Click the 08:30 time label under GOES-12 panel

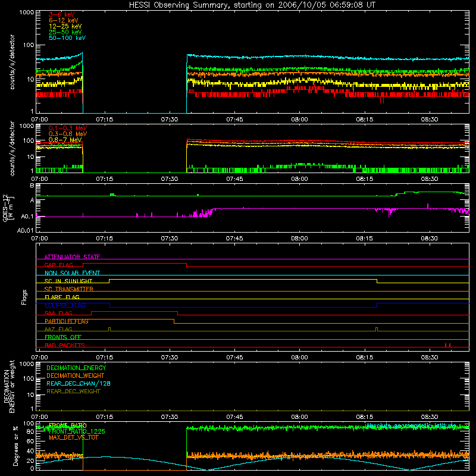point(429,239)
